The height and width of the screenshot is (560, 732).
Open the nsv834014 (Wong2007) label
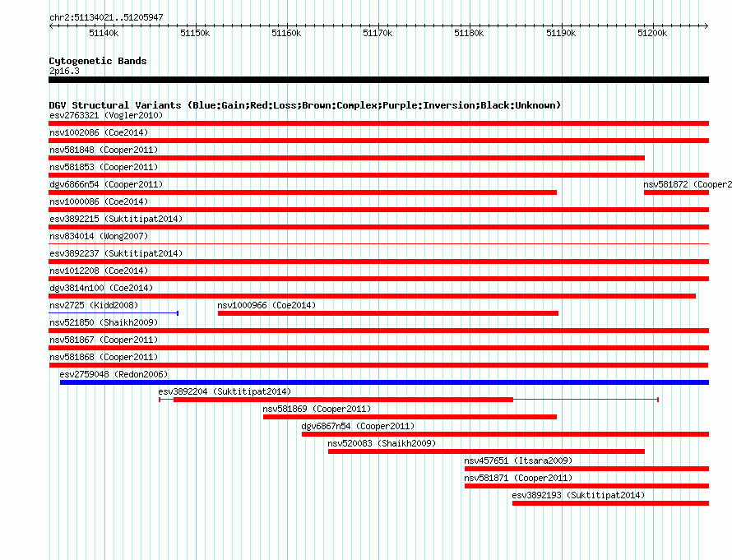[x=99, y=236]
